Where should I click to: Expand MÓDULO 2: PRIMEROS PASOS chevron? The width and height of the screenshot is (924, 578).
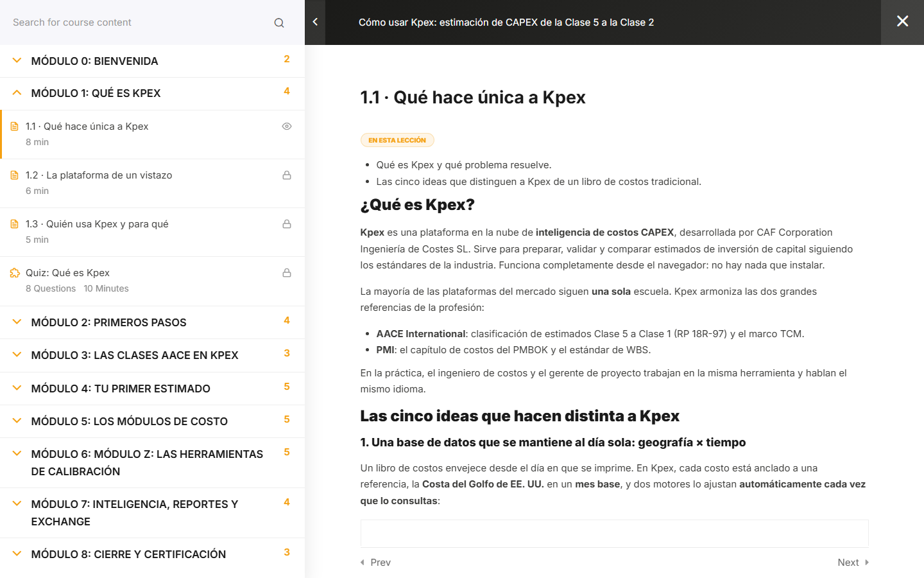coord(17,322)
